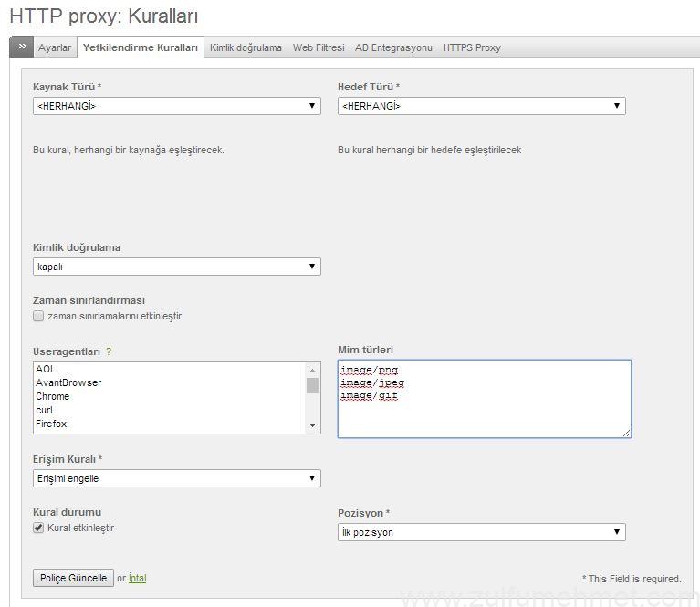
Task: Enable zaman sınırlamalarını etkinleştir checkbox
Action: (x=38, y=316)
